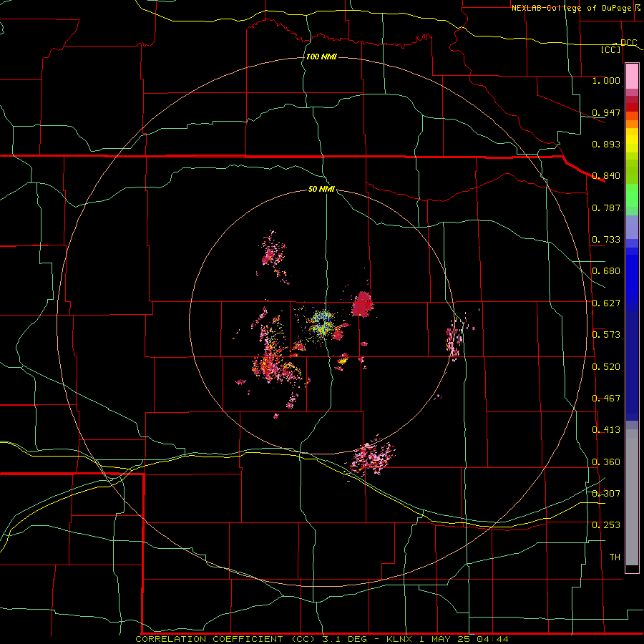Pick the pale pink top color bar segment
644x644 pixels.
point(632,77)
